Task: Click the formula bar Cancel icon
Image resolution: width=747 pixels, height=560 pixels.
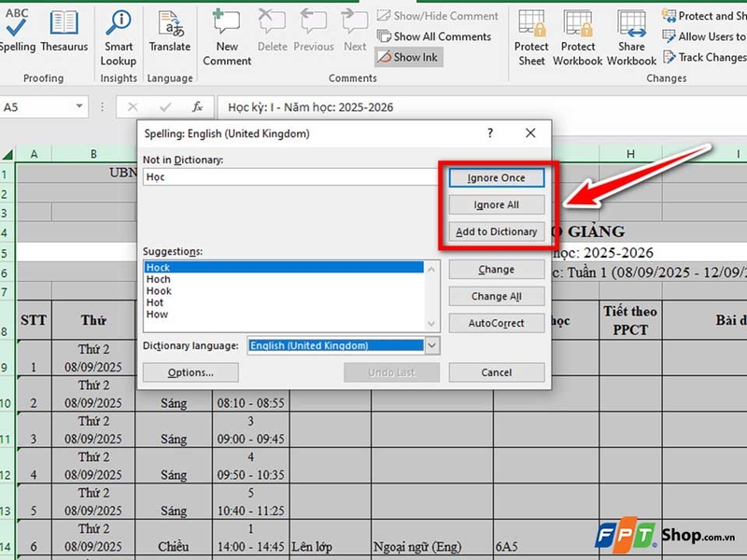Action: (x=133, y=107)
